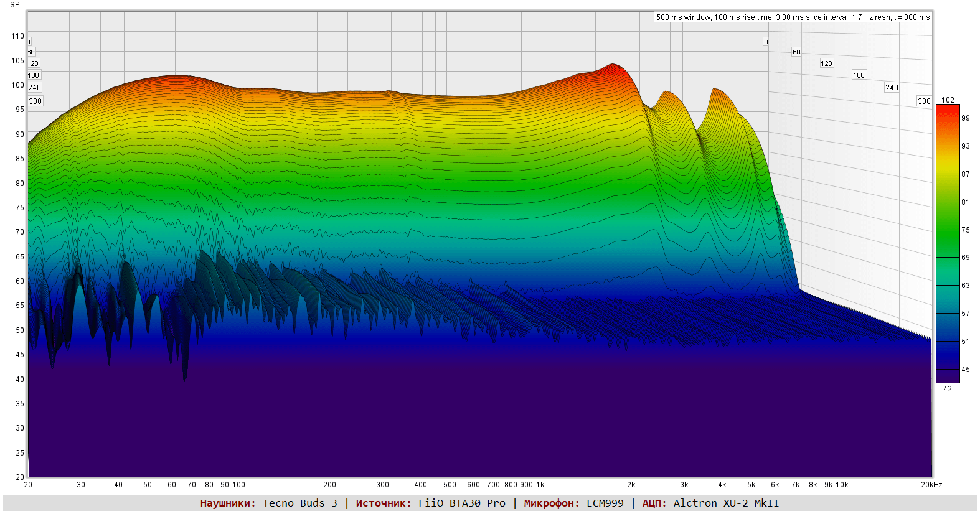Screen dimensions: 980x514
Task: Click the 42 minimum below the color legend
Action: [948, 389]
